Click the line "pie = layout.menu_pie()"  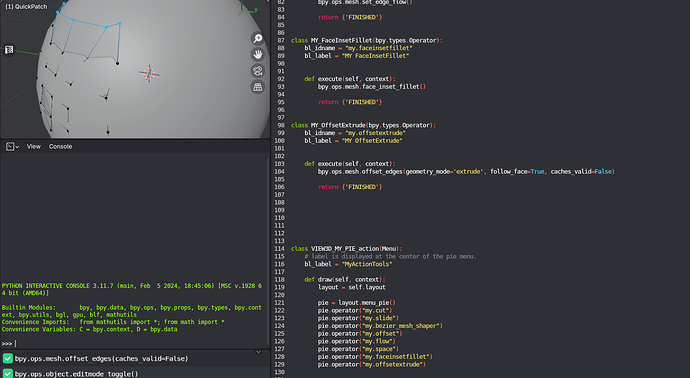coord(356,303)
